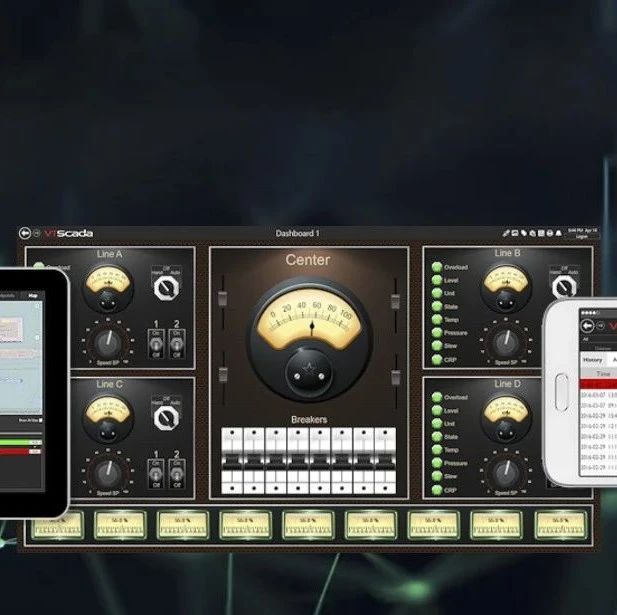
Task: Click the large Center analog gauge
Action: (309, 339)
